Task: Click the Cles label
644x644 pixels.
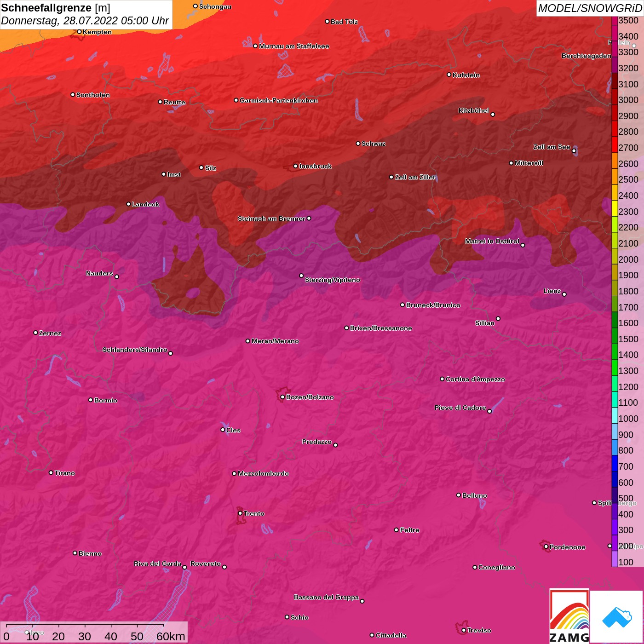Action: pyautogui.click(x=233, y=430)
